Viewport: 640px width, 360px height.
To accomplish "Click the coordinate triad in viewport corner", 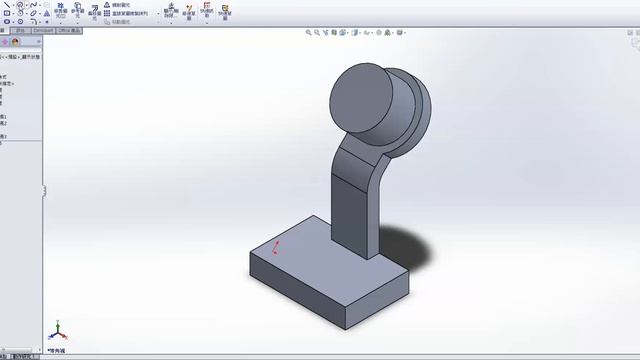I will coord(58,331).
